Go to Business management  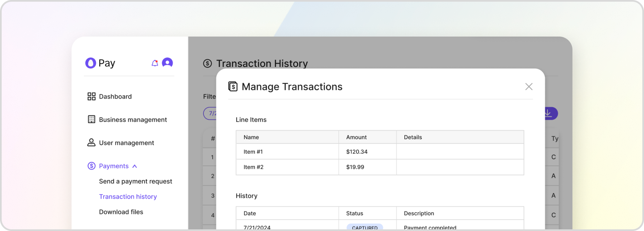(133, 120)
